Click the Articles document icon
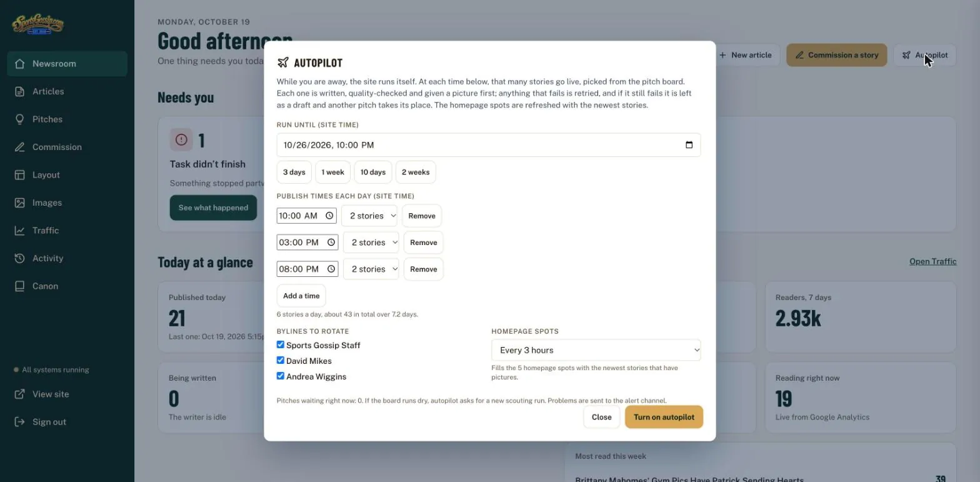Image resolution: width=980 pixels, height=482 pixels. click(20, 91)
